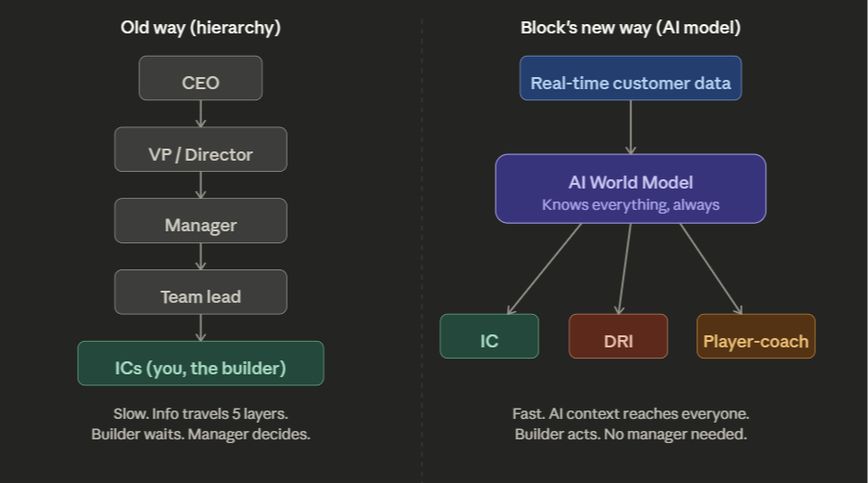Click the arrow pointing to the Player-coach box

711,269
